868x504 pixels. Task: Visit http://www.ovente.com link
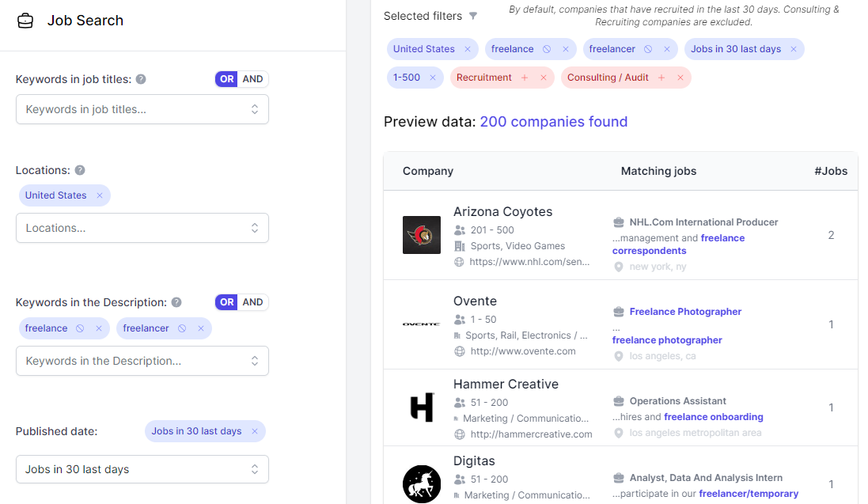(523, 351)
